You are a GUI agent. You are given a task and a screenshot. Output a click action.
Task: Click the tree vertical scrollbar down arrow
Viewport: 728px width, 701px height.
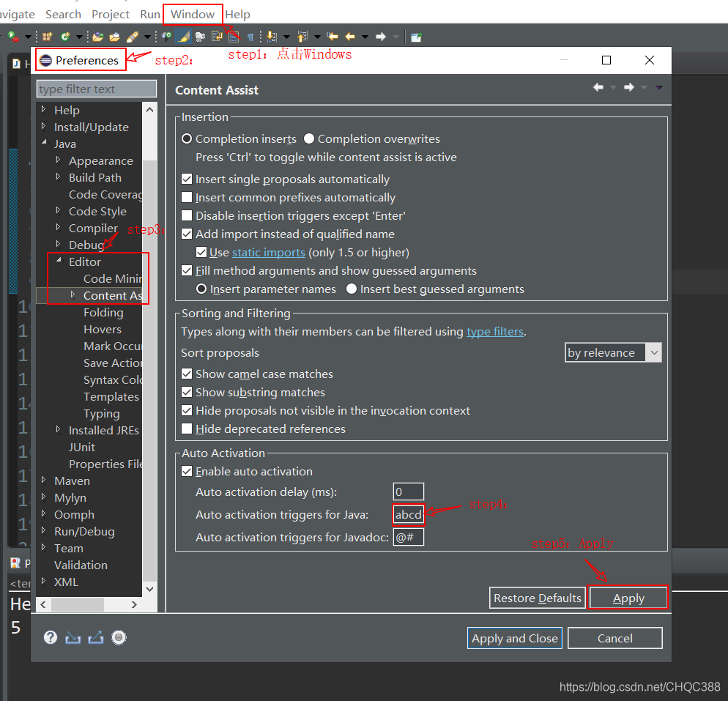coord(149,589)
